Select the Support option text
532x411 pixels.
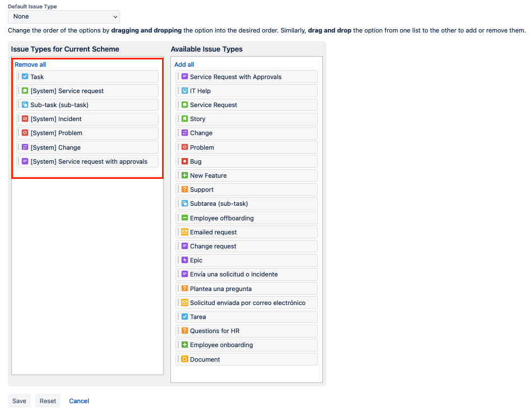[202, 190]
